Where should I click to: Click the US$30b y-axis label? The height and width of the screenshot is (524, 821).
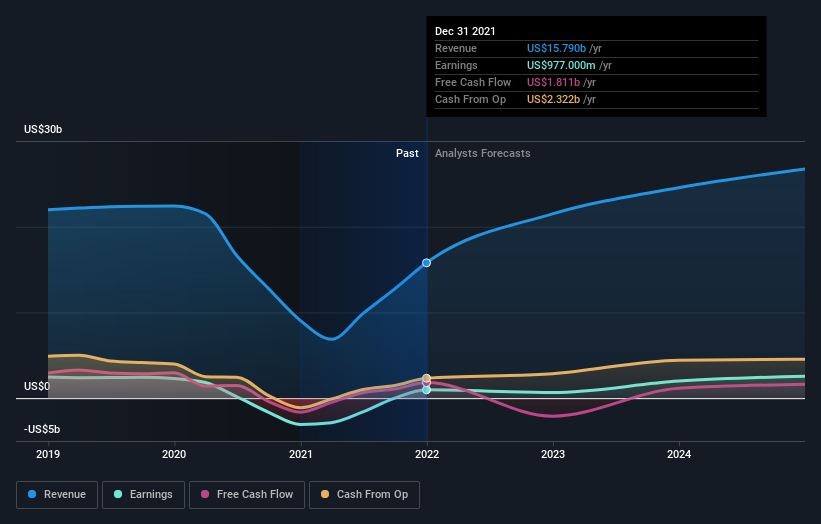tap(43, 129)
